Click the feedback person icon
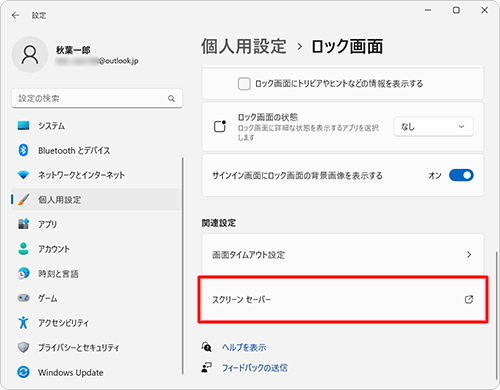This screenshot has width=500, height=390. point(206,368)
